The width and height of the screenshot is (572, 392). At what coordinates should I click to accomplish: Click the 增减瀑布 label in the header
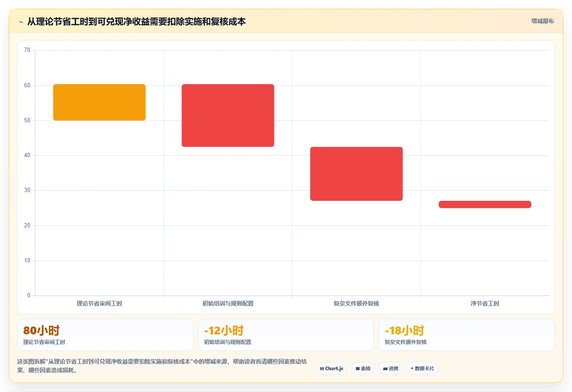click(542, 21)
